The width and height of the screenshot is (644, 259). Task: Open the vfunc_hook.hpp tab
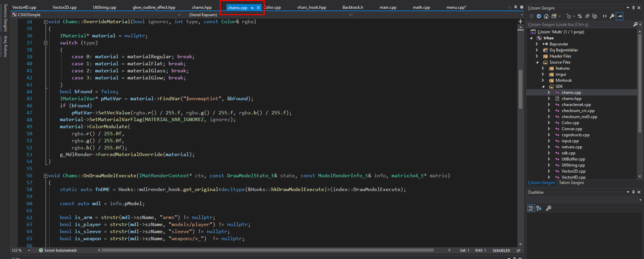311,7
